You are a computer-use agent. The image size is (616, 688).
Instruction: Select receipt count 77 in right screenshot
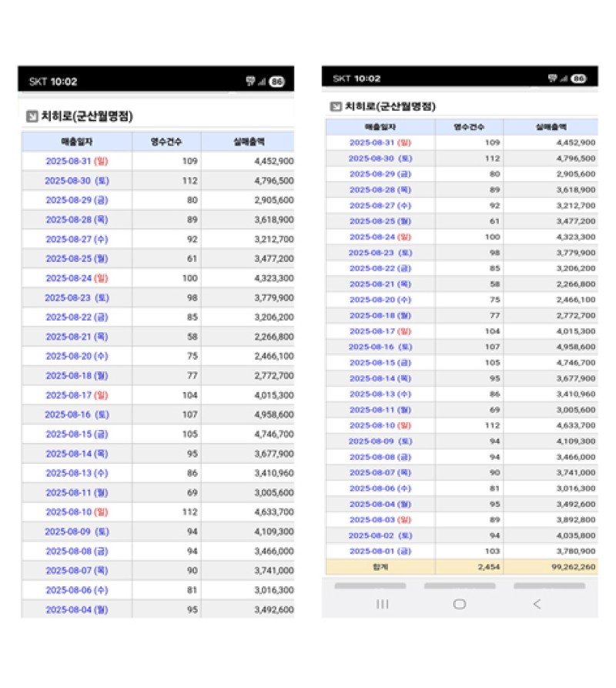[x=494, y=315]
